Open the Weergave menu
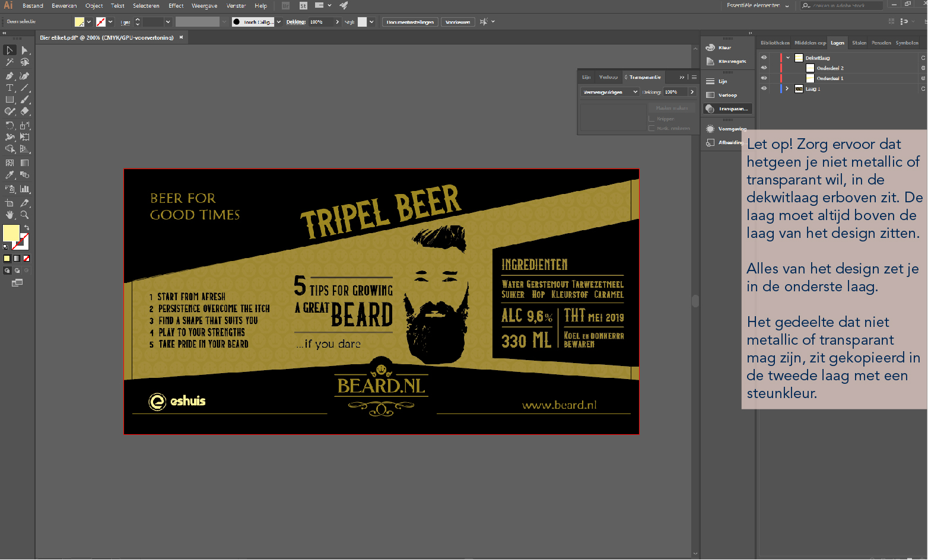Screen dimensions: 928x560 pyautogui.click(x=204, y=5)
